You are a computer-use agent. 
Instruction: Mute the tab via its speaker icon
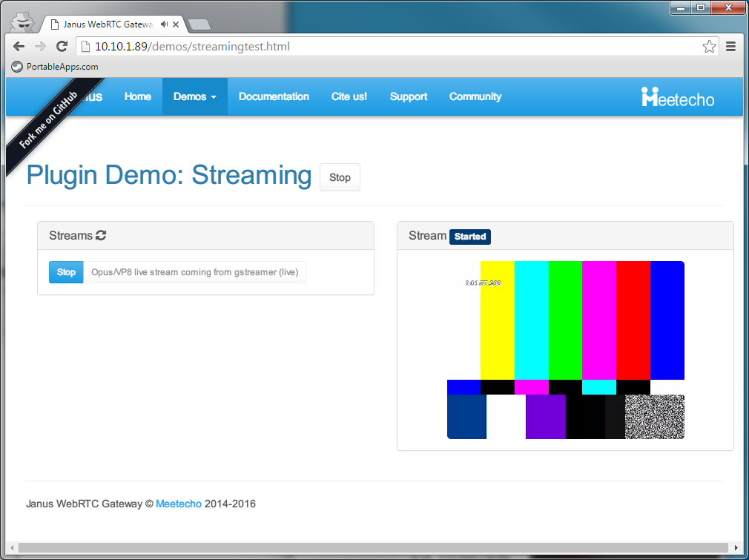(165, 24)
